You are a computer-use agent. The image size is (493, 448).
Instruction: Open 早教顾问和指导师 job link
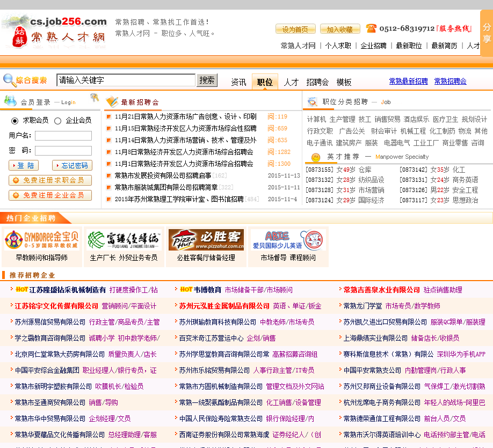point(42,258)
